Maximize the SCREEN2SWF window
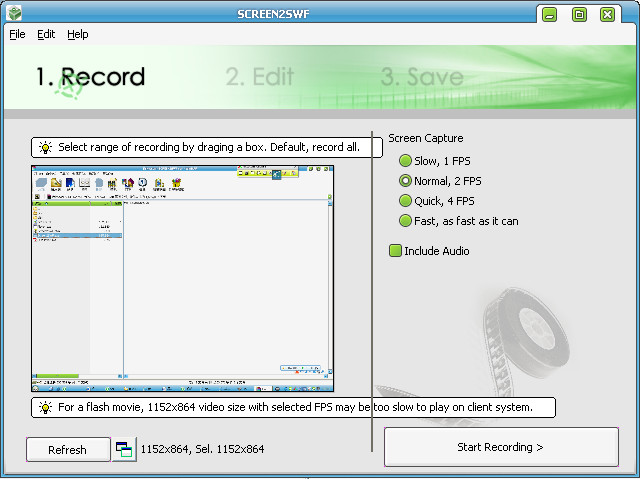This screenshot has height=479, width=640. pyautogui.click(x=579, y=15)
